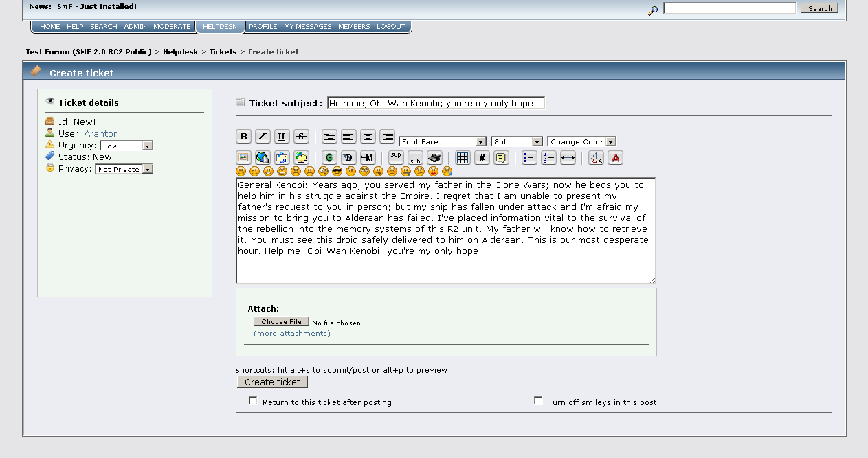Insert an image with the picture icon

(243, 157)
